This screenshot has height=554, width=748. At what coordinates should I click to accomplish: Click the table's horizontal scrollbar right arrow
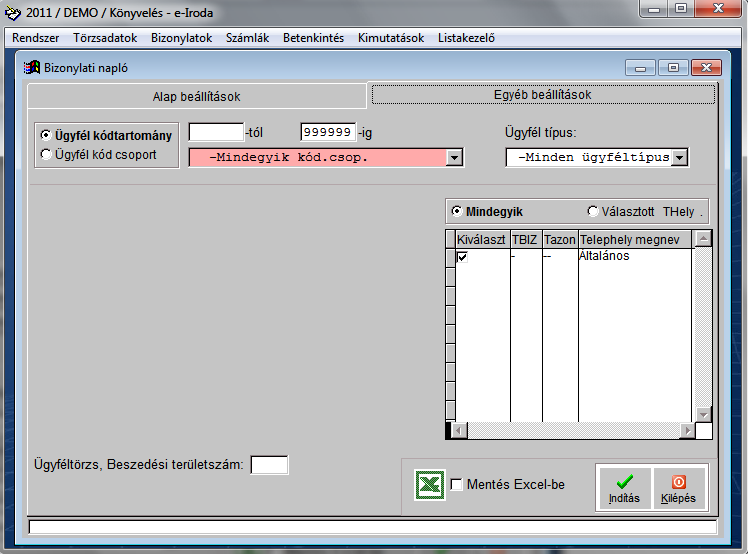click(687, 430)
